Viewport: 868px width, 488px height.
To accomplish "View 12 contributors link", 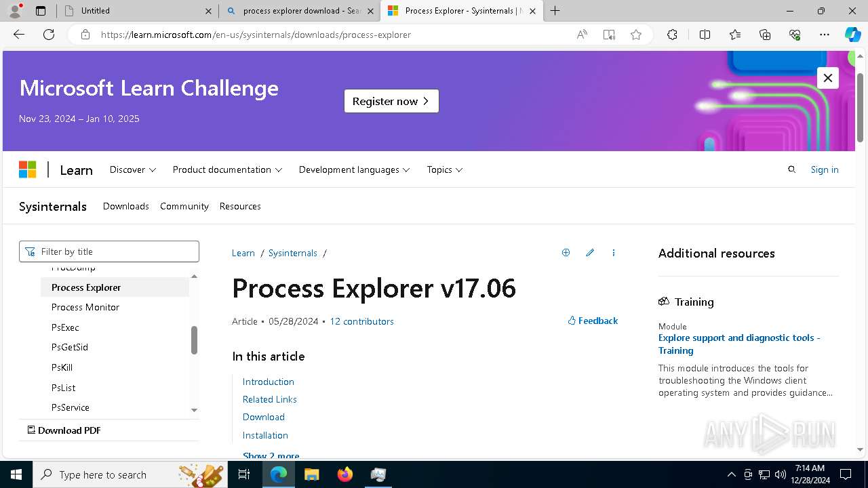I will 361,321.
